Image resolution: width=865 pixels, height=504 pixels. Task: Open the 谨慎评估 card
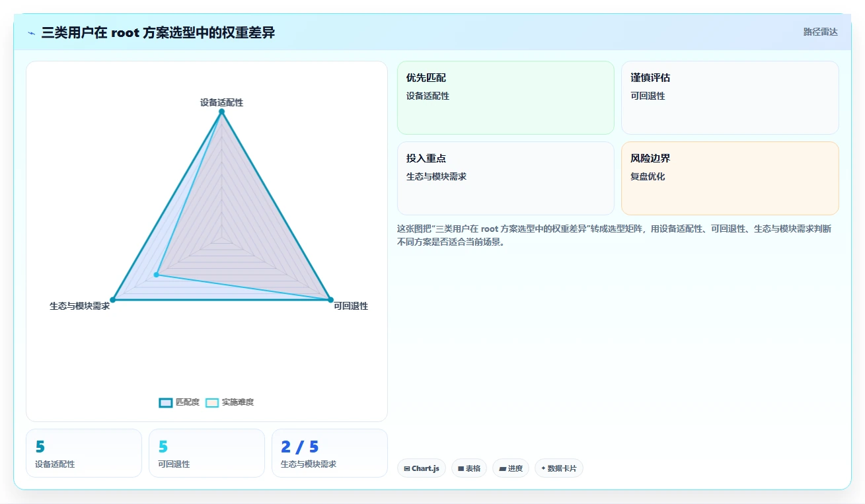pyautogui.click(x=730, y=98)
